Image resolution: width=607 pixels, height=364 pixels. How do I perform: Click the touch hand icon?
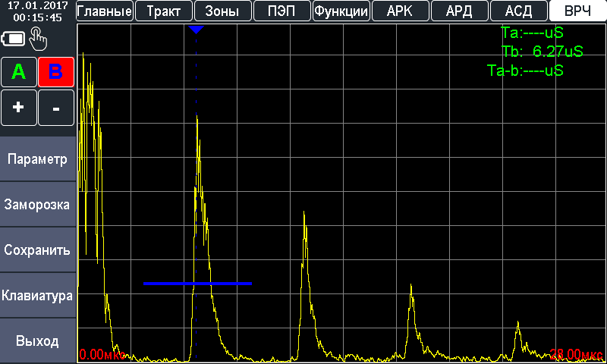[x=38, y=39]
